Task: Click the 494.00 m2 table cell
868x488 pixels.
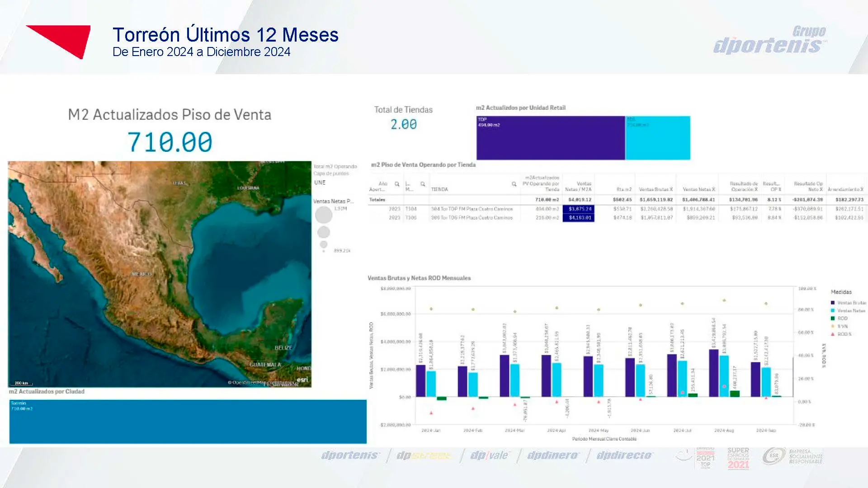Action: pyautogui.click(x=547, y=209)
